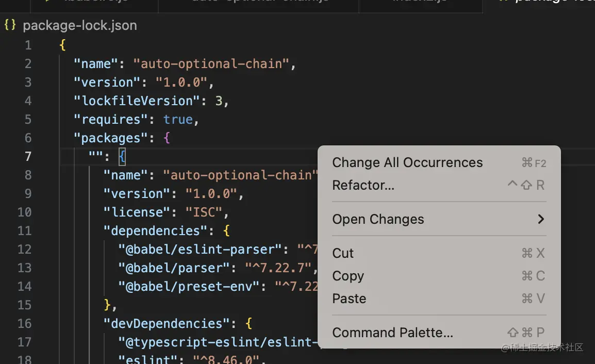Click the JSON braces icon in breadcrumb
595x364 pixels.
10,25
